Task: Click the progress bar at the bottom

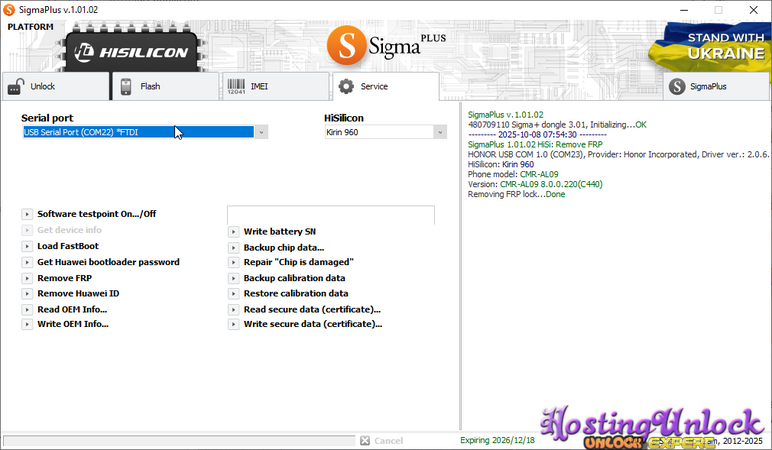Action: click(178, 440)
